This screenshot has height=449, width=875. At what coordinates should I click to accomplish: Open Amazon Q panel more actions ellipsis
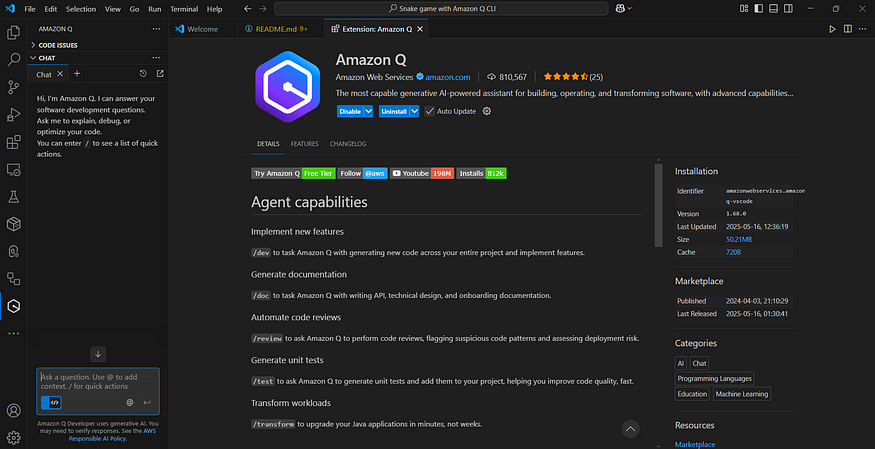[156, 28]
